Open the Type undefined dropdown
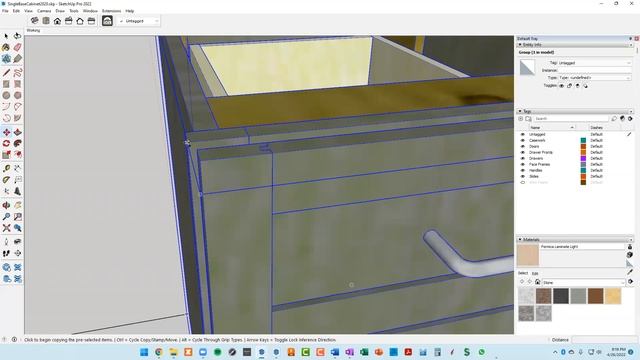The image size is (640, 360). tap(595, 78)
